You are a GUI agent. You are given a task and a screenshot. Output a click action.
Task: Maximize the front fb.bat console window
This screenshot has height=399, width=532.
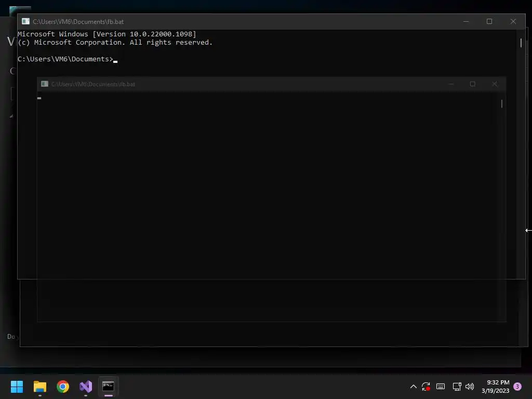(x=489, y=21)
